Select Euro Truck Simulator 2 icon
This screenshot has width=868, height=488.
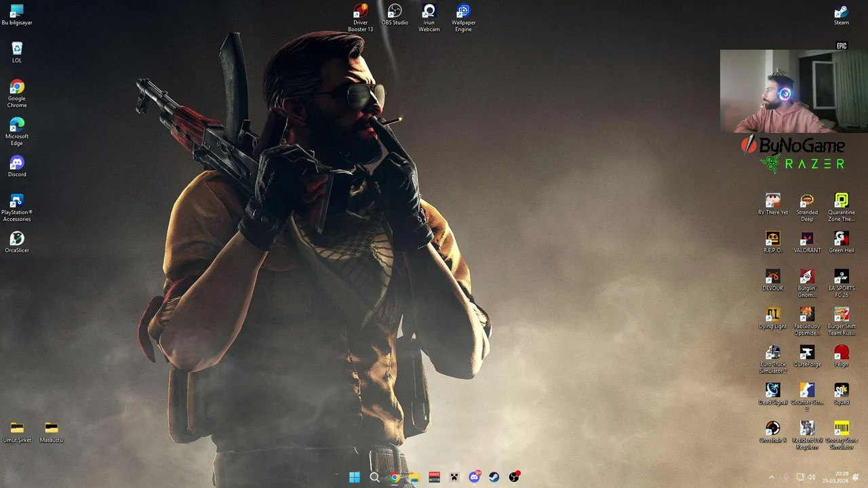772,359
